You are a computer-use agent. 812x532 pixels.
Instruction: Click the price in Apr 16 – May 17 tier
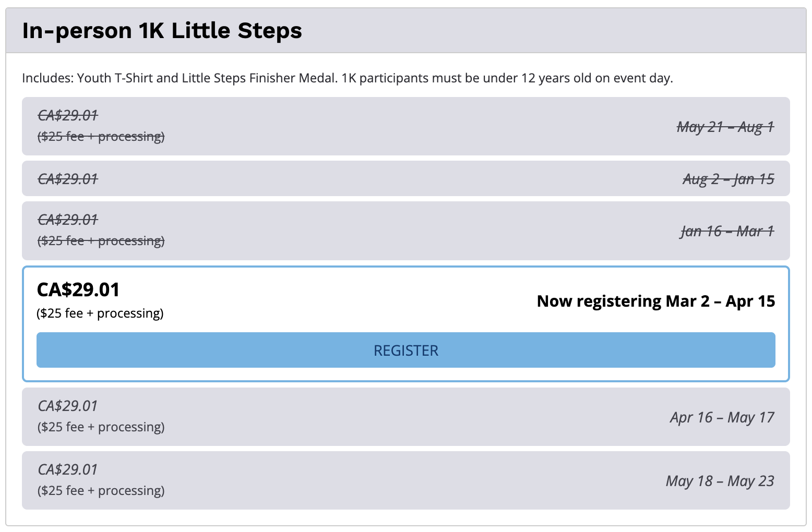(68, 406)
